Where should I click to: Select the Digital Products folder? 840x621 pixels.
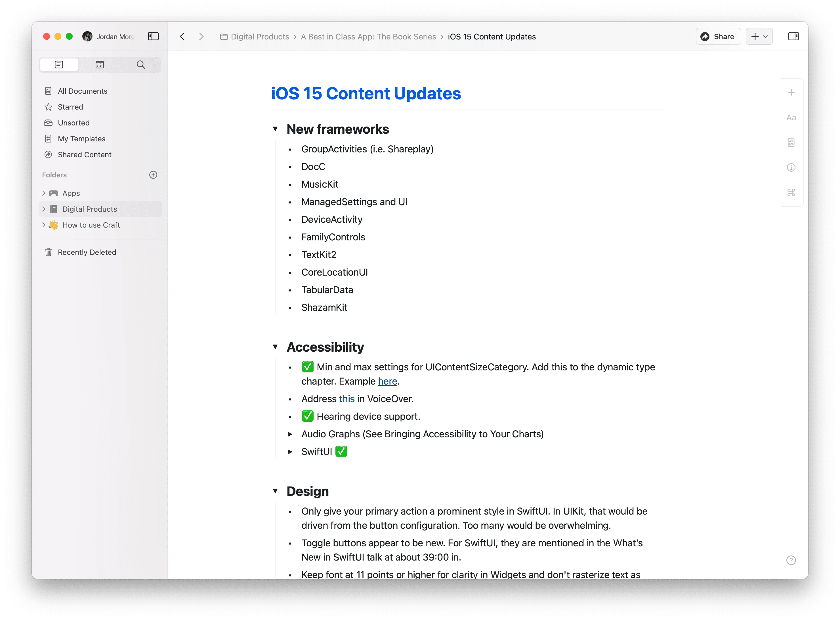(x=100, y=209)
